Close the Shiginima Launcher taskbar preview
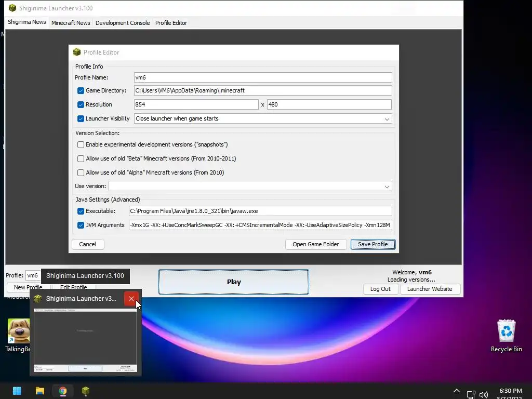Viewport: 532px width, 399px height. point(131,299)
